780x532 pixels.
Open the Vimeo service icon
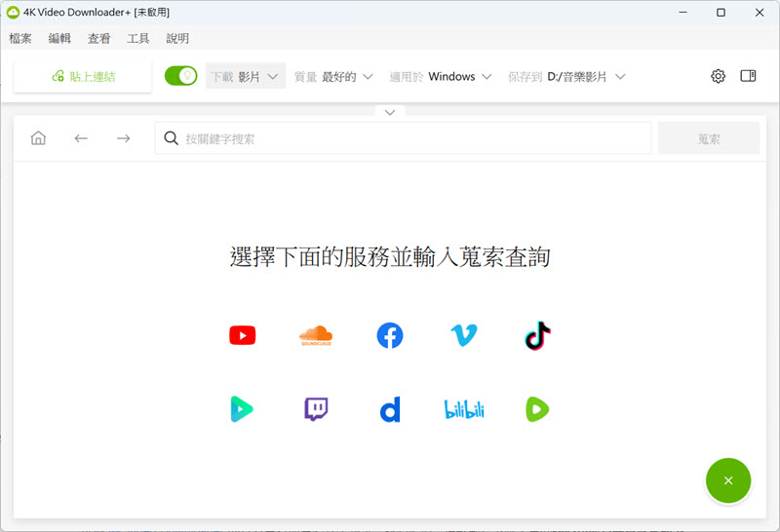point(464,335)
